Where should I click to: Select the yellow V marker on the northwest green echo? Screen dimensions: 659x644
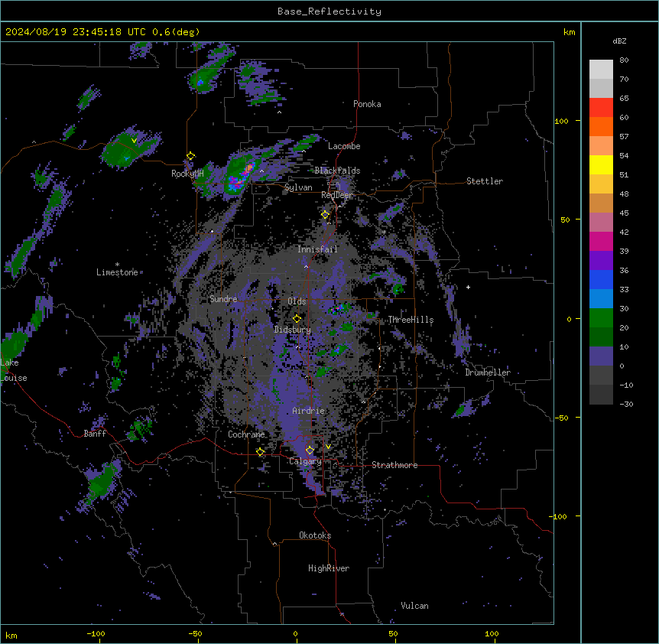click(x=134, y=141)
